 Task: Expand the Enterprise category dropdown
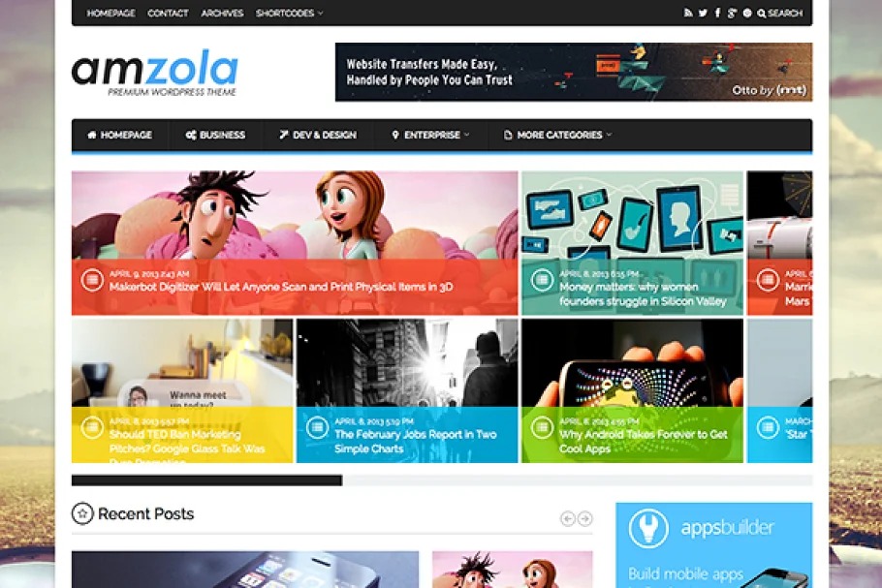pos(431,135)
